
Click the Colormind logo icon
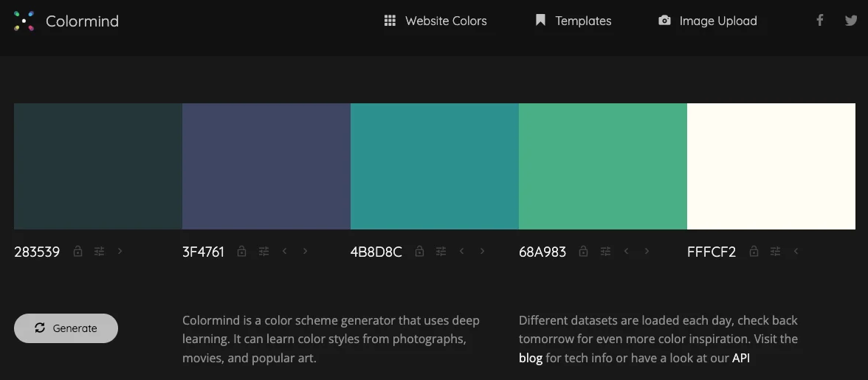point(24,21)
